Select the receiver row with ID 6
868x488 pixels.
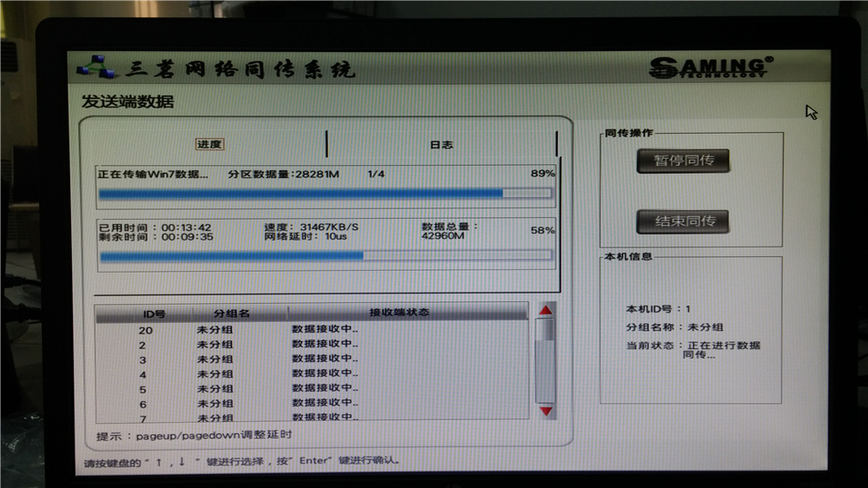312,404
